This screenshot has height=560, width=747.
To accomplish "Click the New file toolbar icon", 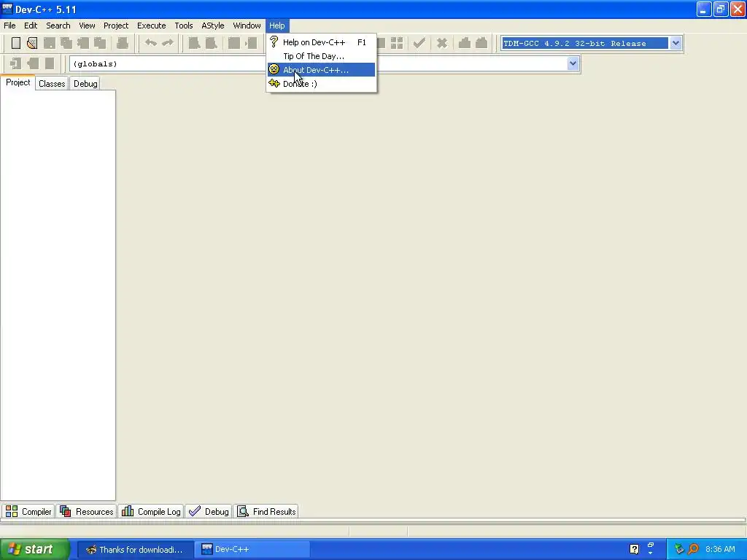I will 16,43.
